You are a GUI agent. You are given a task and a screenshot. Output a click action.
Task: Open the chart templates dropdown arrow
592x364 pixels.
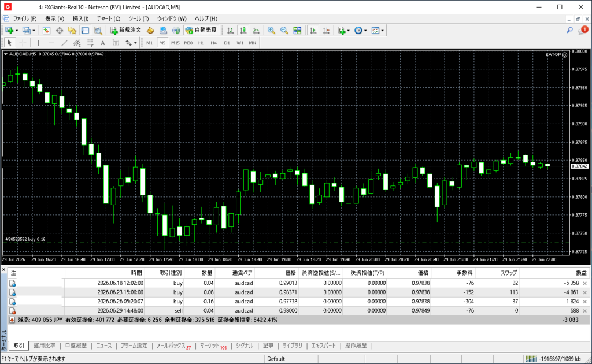383,31
